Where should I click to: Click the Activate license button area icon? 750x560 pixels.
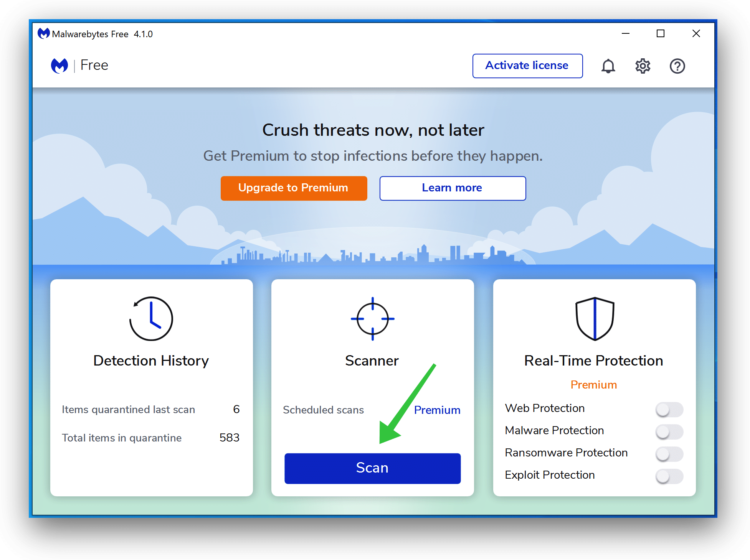(x=526, y=65)
